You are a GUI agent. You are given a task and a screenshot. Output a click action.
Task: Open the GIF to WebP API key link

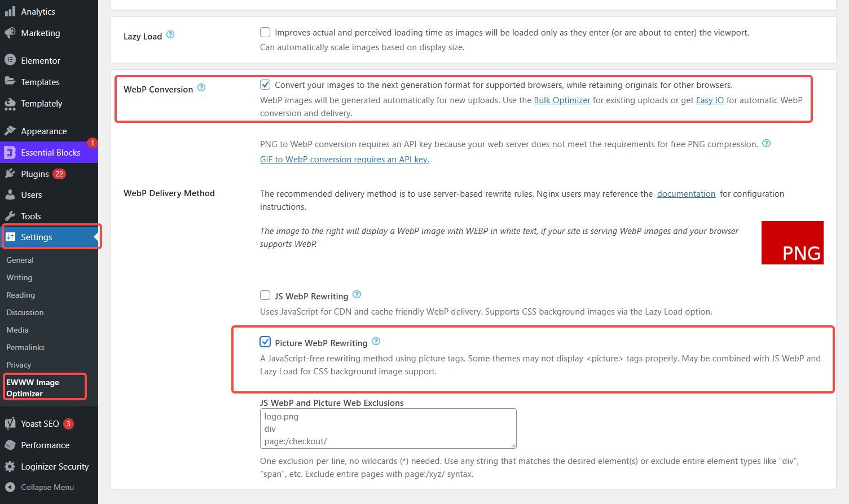tap(344, 160)
